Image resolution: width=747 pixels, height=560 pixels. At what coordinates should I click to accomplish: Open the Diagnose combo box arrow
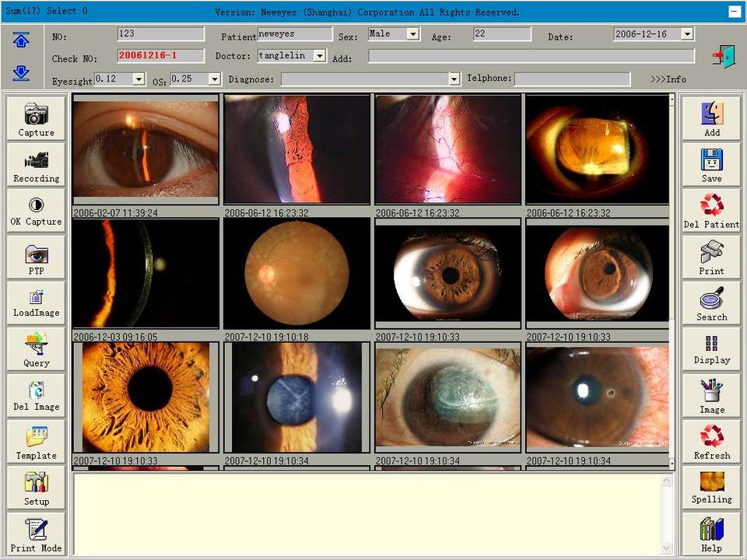454,79
